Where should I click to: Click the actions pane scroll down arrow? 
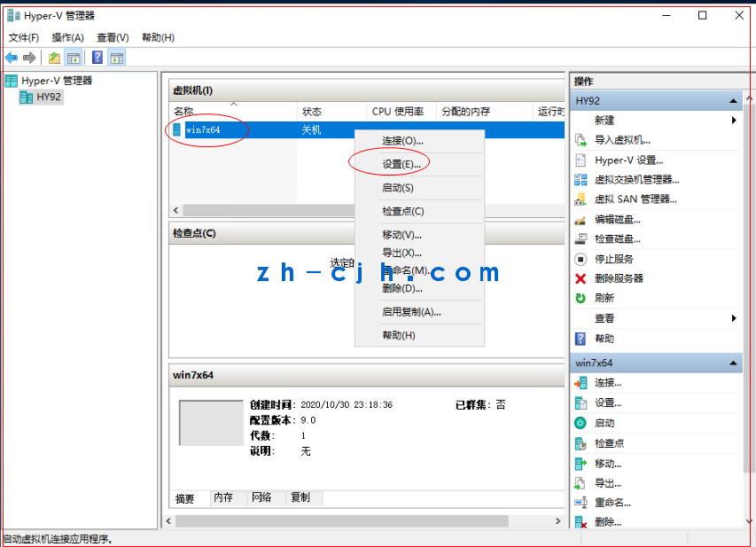pyautogui.click(x=749, y=521)
